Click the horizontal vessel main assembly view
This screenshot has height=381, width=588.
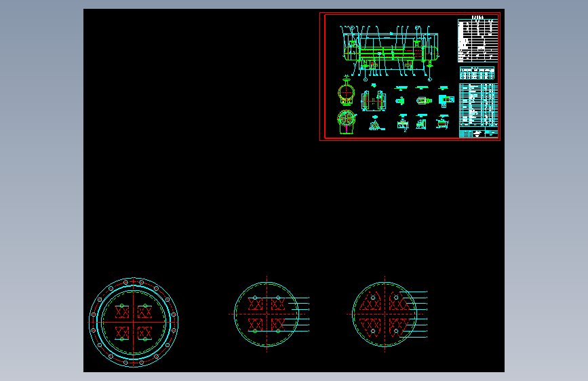coord(391,54)
